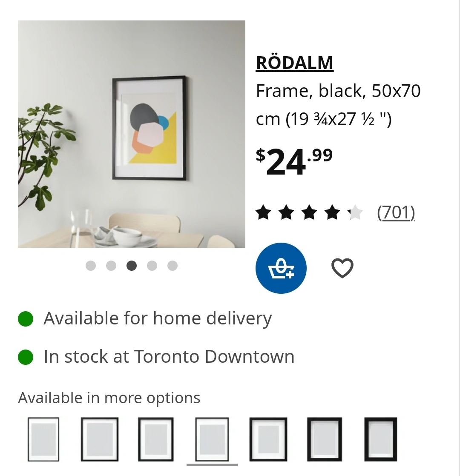Select the fifth frame option with wide mat
The width and height of the screenshot is (460, 476).
pyautogui.click(x=268, y=439)
